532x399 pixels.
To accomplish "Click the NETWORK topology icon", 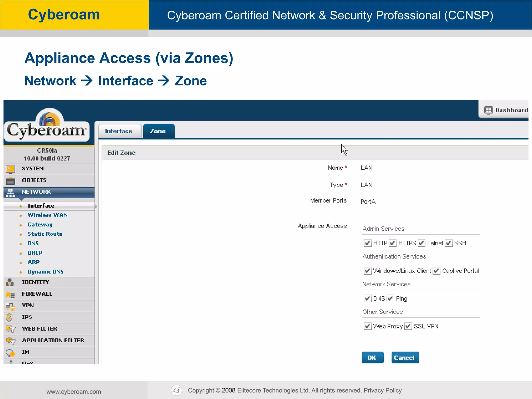I will coord(10,192).
